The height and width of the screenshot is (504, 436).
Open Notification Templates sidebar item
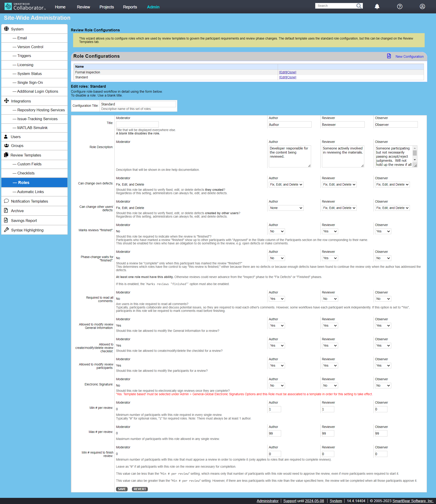tap(30, 201)
